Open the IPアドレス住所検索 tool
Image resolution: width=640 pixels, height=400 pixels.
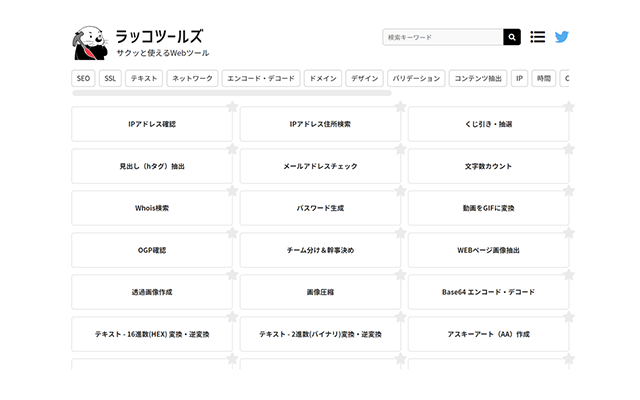coord(320,124)
